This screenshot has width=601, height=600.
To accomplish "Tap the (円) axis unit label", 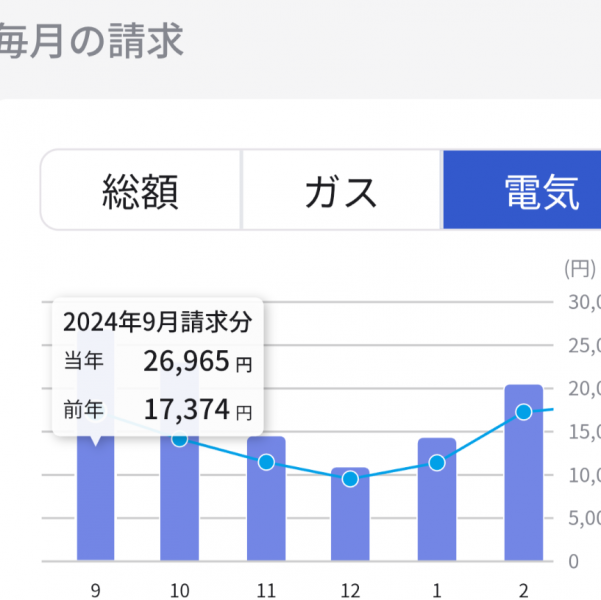I will coord(579,267).
